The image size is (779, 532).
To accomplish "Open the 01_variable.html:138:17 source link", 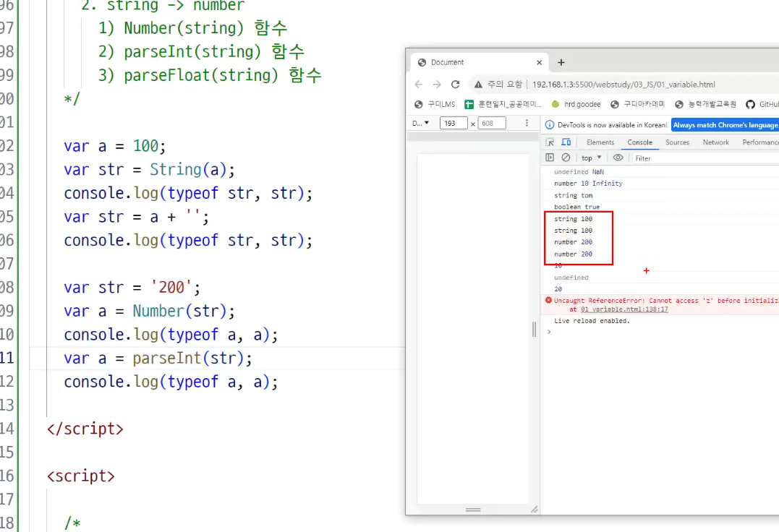I will [624, 309].
